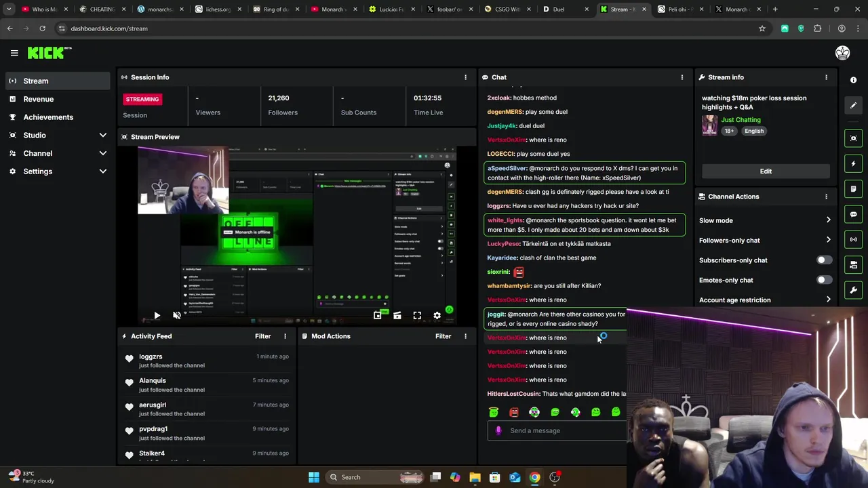Toggle Subscribers-only chat switch

point(824,260)
